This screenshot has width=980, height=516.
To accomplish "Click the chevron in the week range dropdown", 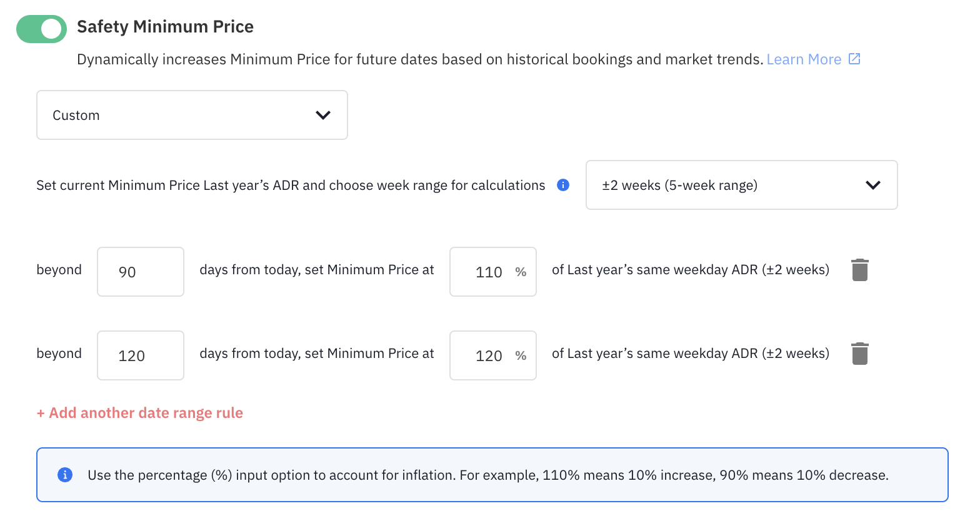I will [872, 185].
